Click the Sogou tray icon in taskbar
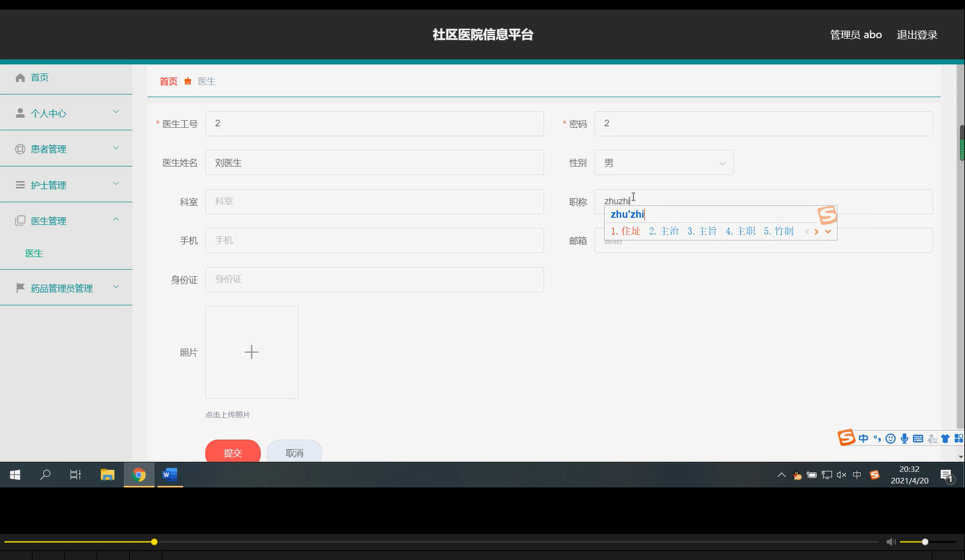Screen dimensions: 965x560 875,475
